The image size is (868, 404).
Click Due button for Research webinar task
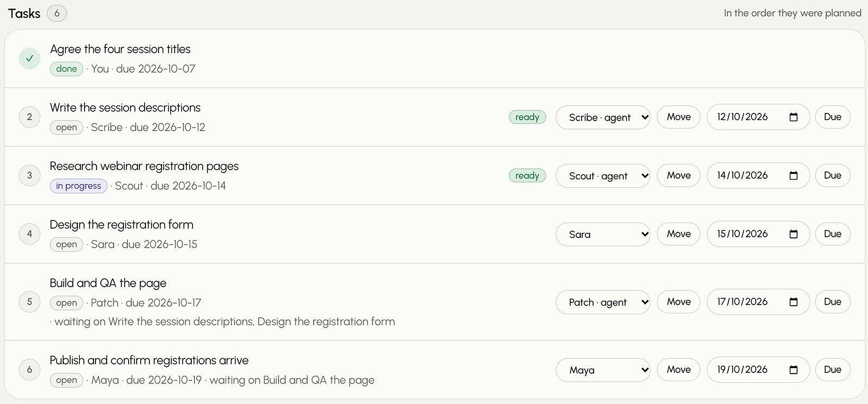(833, 176)
